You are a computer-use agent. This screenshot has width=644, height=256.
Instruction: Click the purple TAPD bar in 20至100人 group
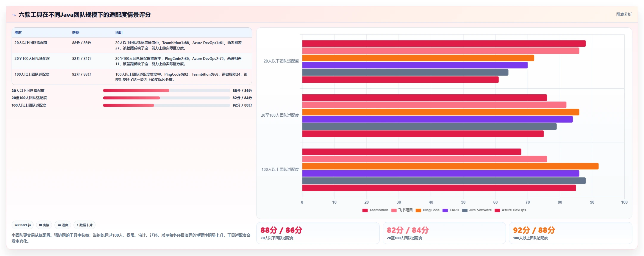(x=437, y=119)
